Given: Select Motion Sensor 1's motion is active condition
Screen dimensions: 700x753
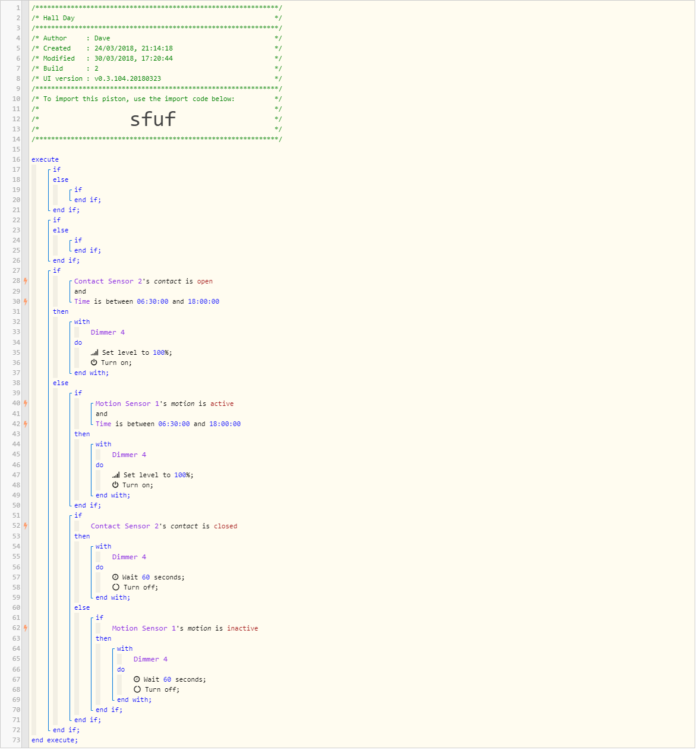Looking at the screenshot, I should coord(165,404).
